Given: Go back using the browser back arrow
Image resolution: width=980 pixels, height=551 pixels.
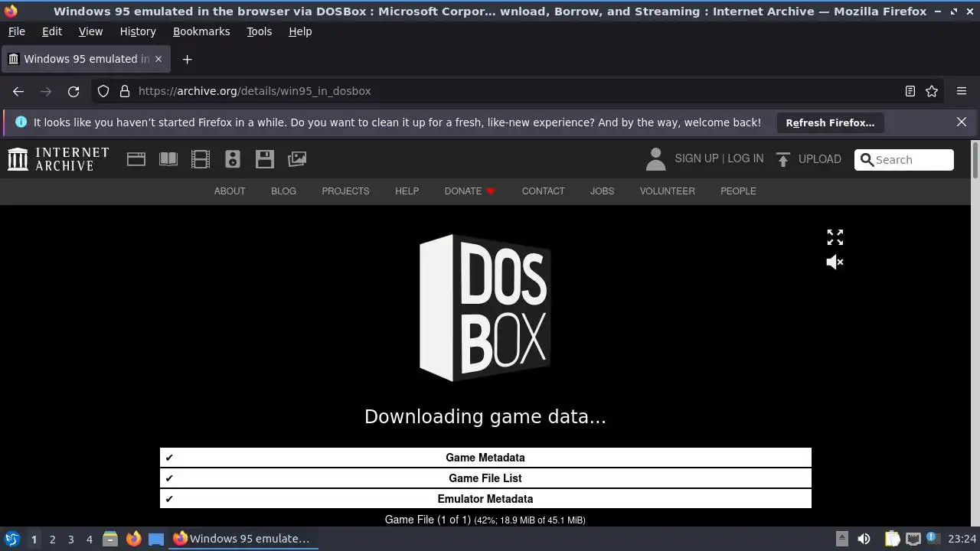Looking at the screenshot, I should 18,91.
